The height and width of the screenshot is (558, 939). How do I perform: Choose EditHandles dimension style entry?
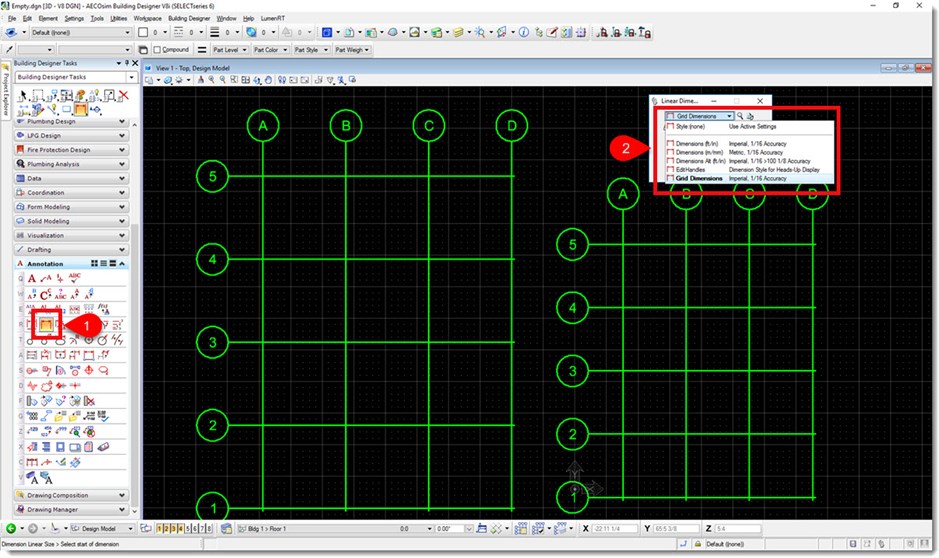coord(749,170)
